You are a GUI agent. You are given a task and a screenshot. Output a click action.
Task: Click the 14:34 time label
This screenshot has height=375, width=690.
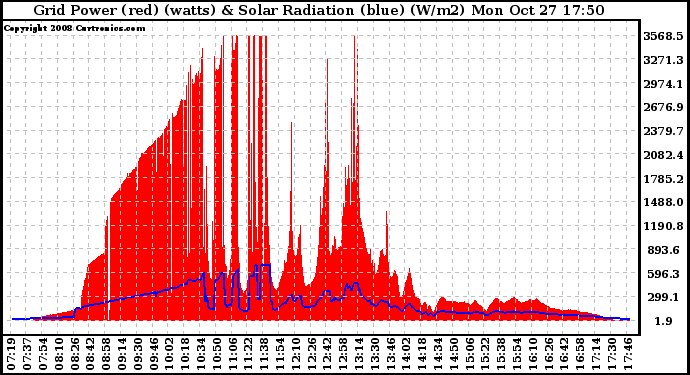438,354
